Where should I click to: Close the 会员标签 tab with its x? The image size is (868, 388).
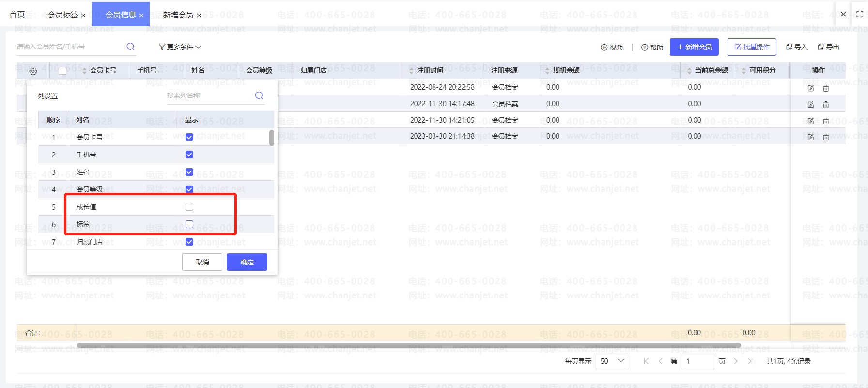tap(83, 16)
